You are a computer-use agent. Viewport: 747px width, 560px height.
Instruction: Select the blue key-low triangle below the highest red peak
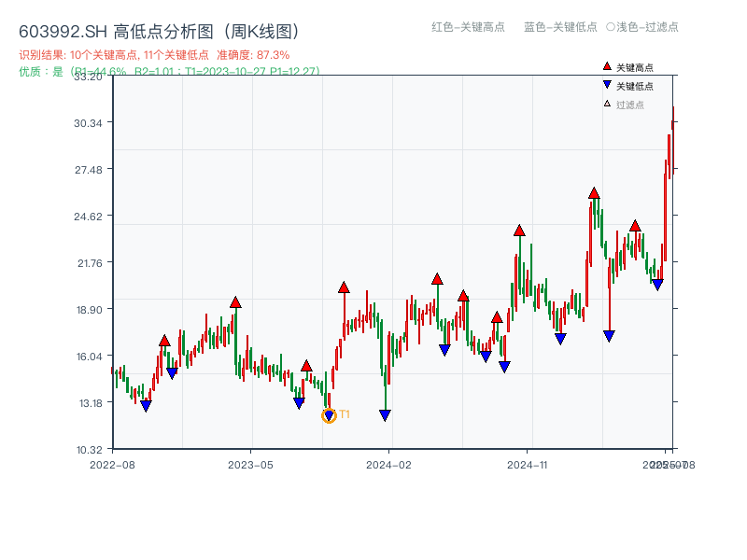point(609,336)
